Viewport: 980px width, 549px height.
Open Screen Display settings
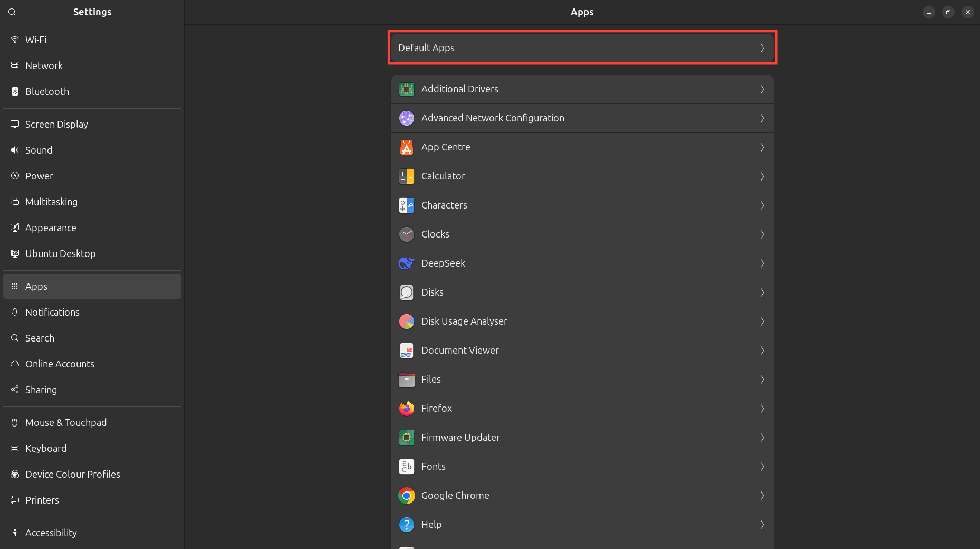[92, 125]
